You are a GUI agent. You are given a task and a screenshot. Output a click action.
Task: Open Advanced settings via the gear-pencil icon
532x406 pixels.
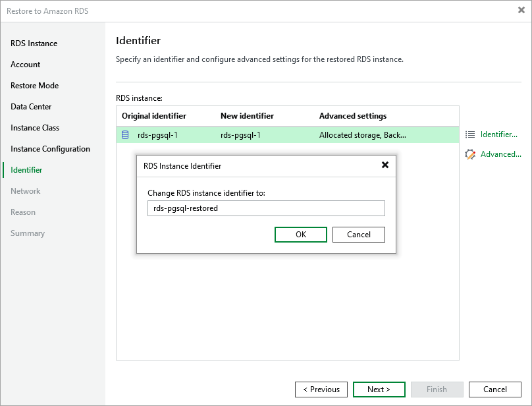(x=471, y=154)
